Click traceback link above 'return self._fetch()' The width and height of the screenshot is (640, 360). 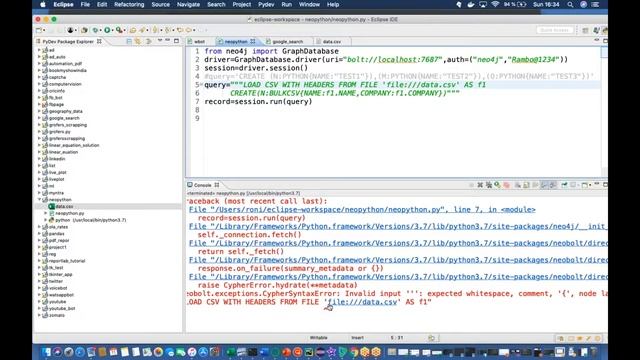pyautogui.click(x=398, y=243)
